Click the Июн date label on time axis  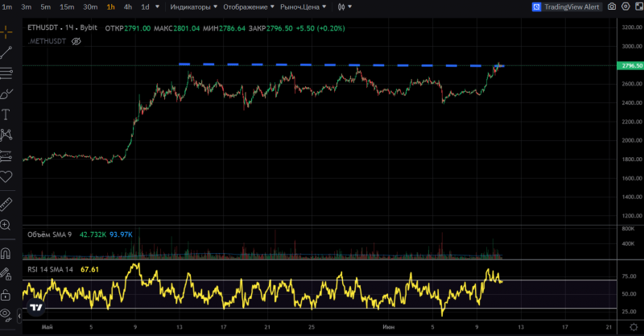click(x=389, y=327)
